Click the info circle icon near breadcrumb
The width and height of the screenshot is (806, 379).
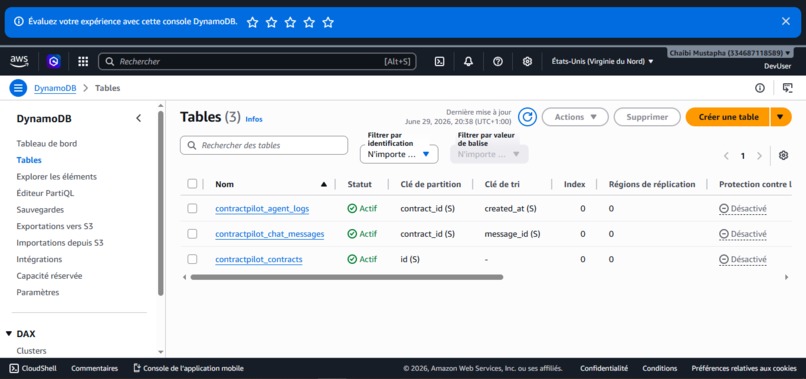760,88
